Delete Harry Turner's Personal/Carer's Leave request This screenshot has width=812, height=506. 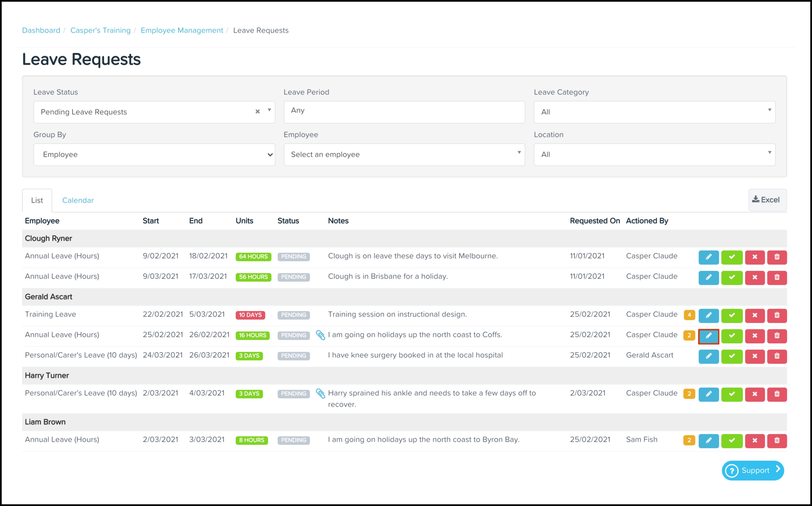[x=777, y=394]
